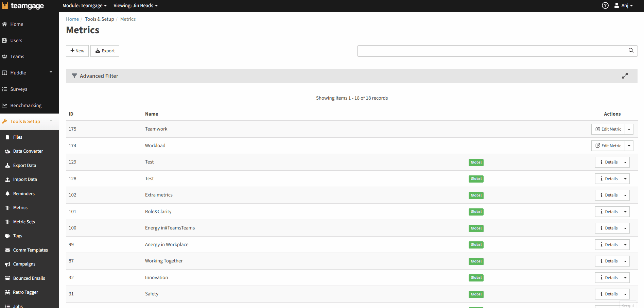Click the 'Innovation' metric name

pyautogui.click(x=156, y=277)
